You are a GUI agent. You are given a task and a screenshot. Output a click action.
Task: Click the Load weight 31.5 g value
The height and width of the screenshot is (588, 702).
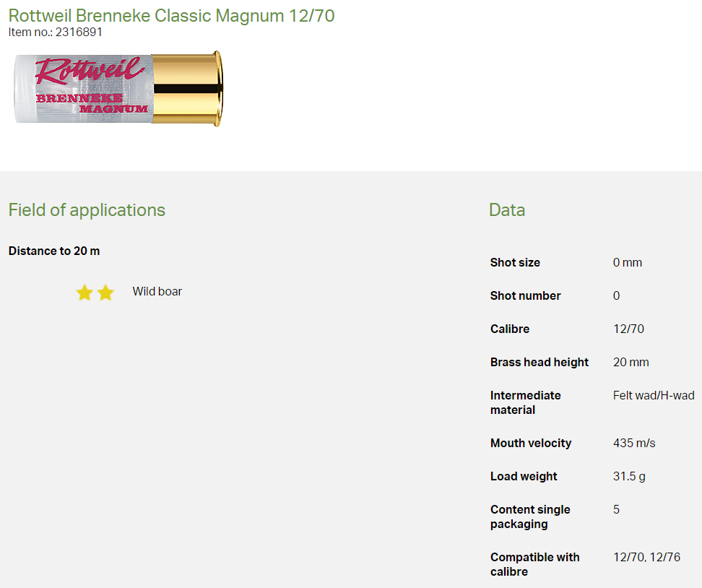pyautogui.click(x=628, y=476)
